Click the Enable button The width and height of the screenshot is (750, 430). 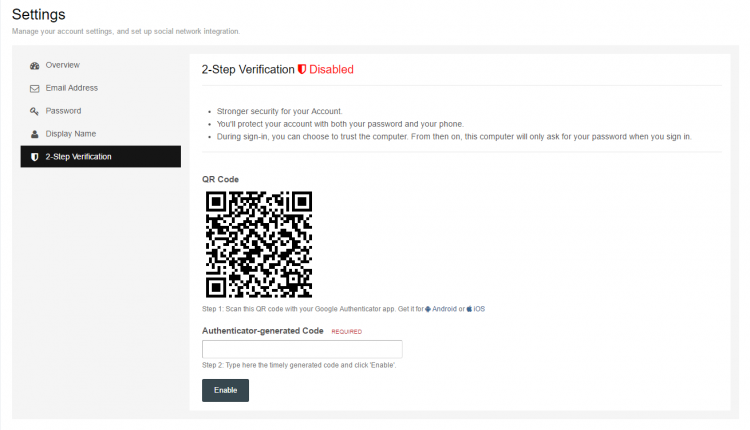225,390
